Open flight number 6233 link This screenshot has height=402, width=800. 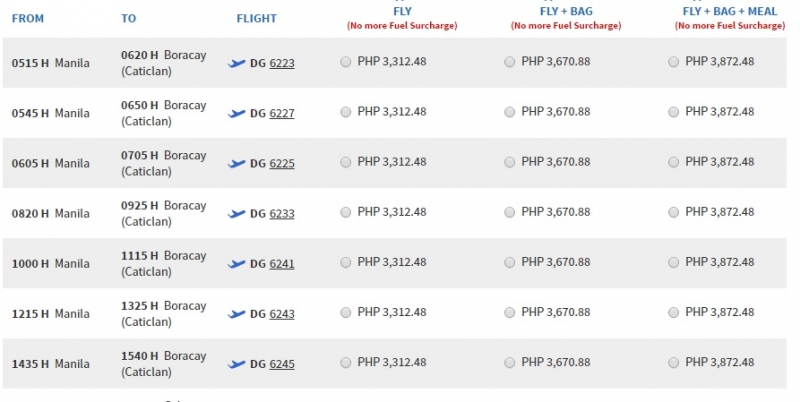point(282,214)
